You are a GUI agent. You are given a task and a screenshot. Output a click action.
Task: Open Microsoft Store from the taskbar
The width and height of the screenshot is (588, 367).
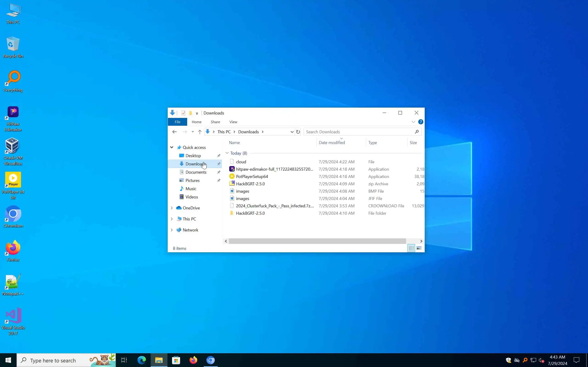coord(176,360)
